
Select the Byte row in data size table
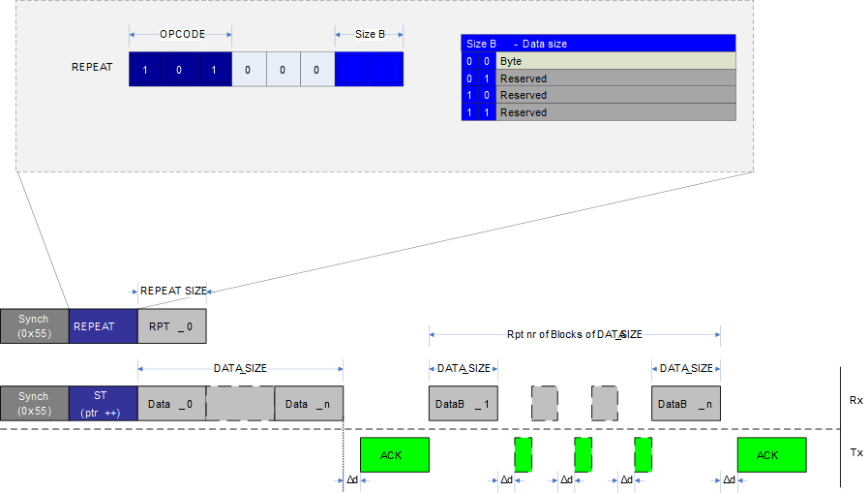[615, 61]
